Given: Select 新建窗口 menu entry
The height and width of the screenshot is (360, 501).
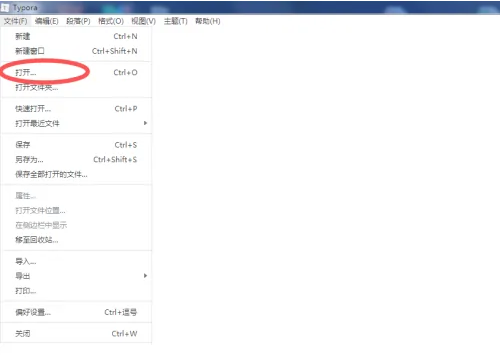Looking at the screenshot, I should (76, 51).
